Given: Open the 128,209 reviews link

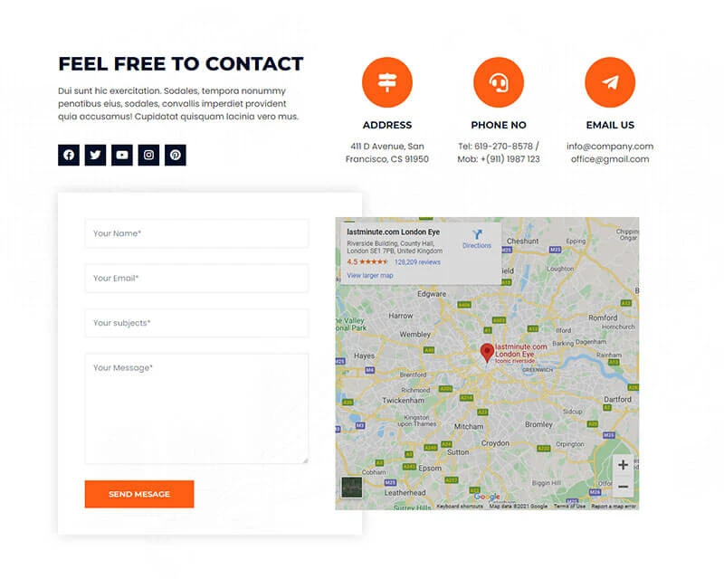Looking at the screenshot, I should [x=417, y=262].
